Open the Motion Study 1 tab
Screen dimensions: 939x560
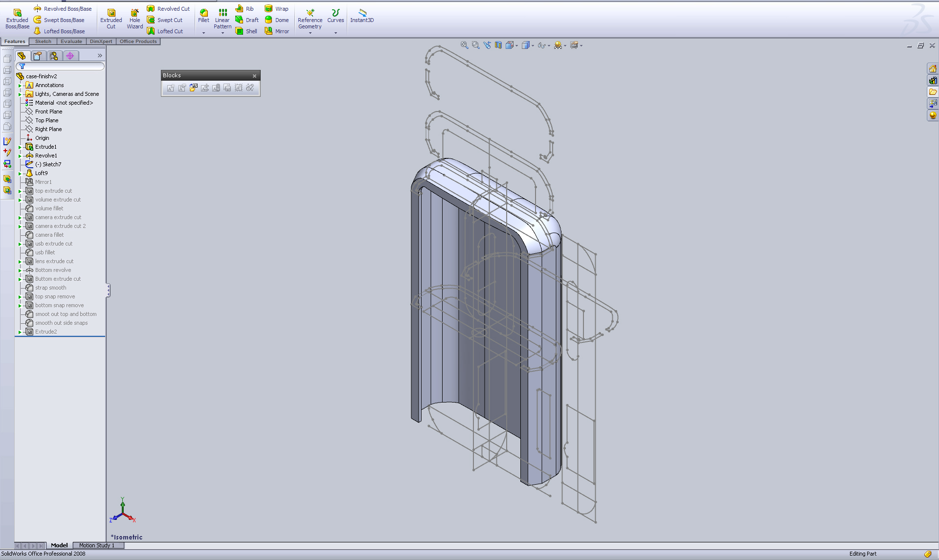(x=97, y=545)
